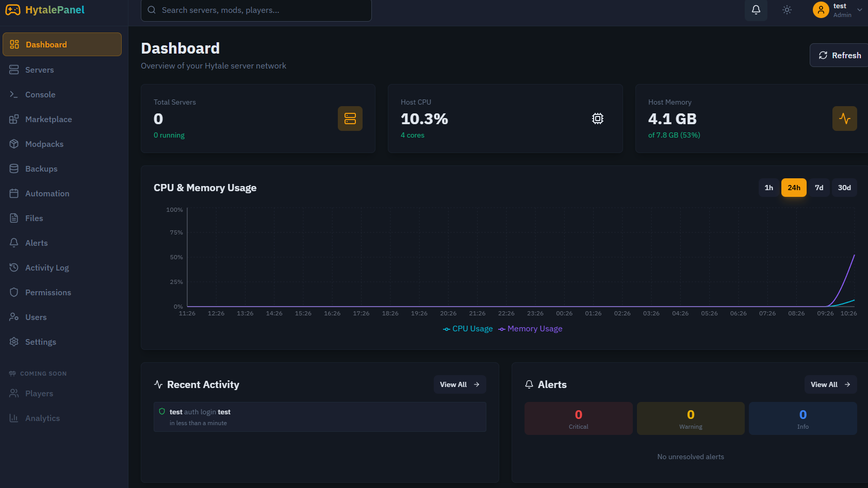Switch chart range to 7d
The height and width of the screenshot is (488, 868).
[818, 188]
